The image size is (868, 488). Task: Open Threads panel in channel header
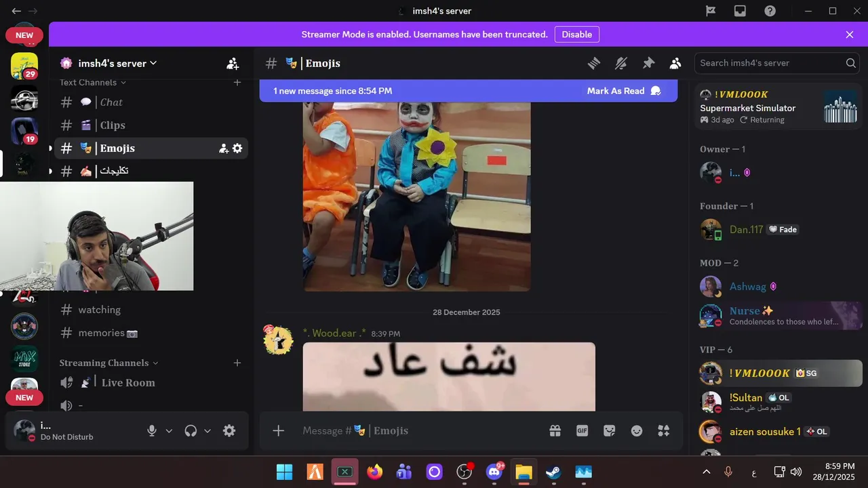[594, 63]
